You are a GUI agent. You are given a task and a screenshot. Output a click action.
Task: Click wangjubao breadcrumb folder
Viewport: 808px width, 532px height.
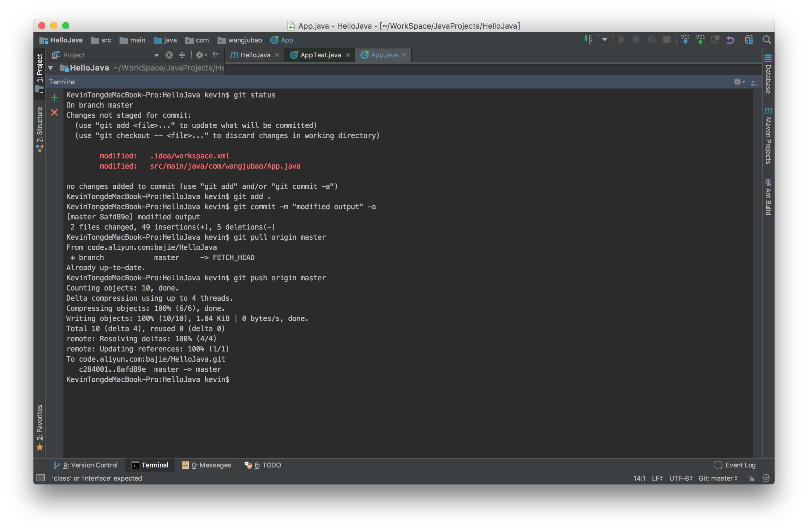[240, 40]
